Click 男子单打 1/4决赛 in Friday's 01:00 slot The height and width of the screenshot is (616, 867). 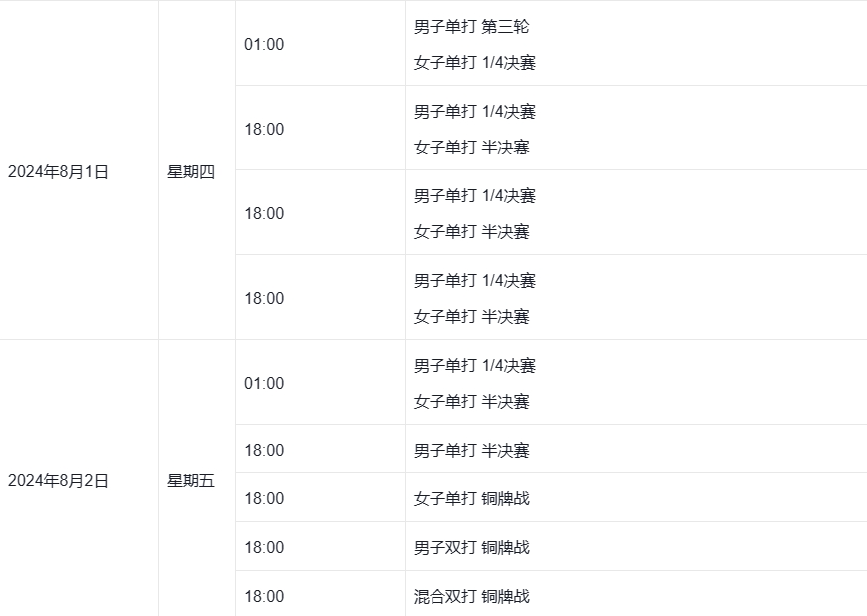[474, 366]
